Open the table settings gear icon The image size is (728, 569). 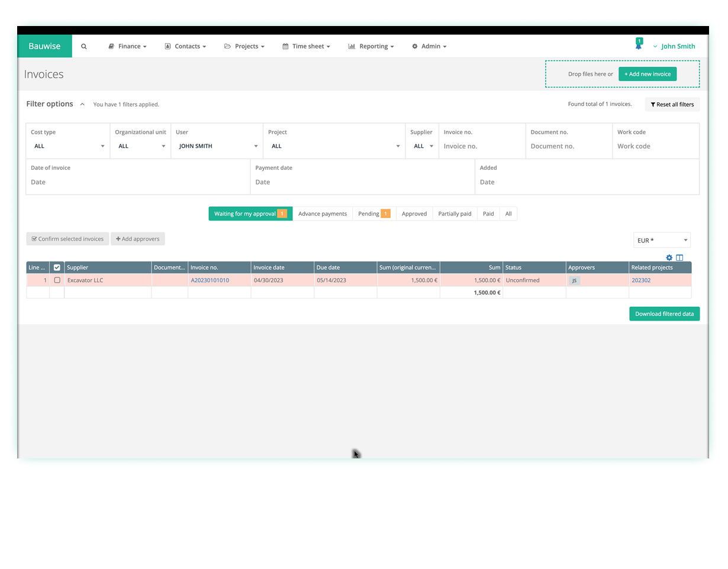pyautogui.click(x=669, y=257)
